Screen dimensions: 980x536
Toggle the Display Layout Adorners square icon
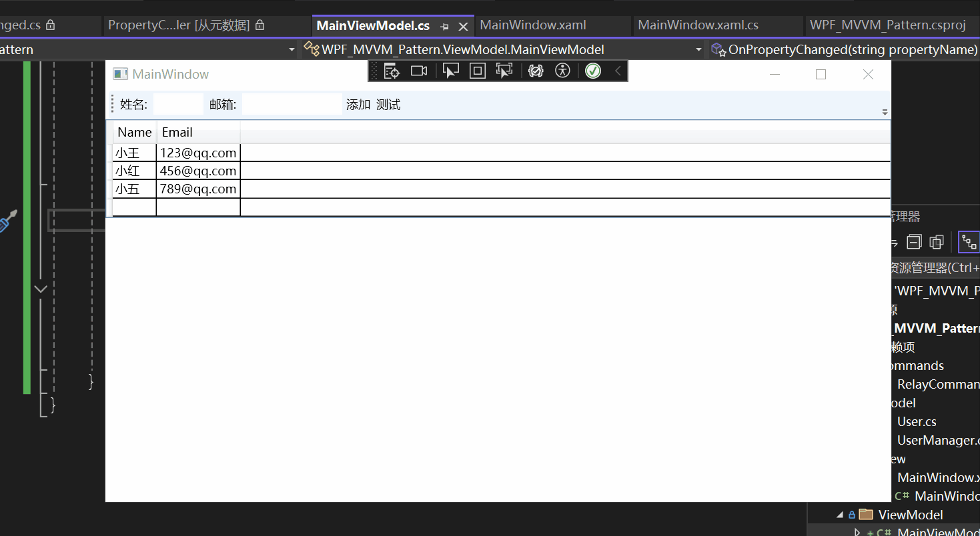477,70
